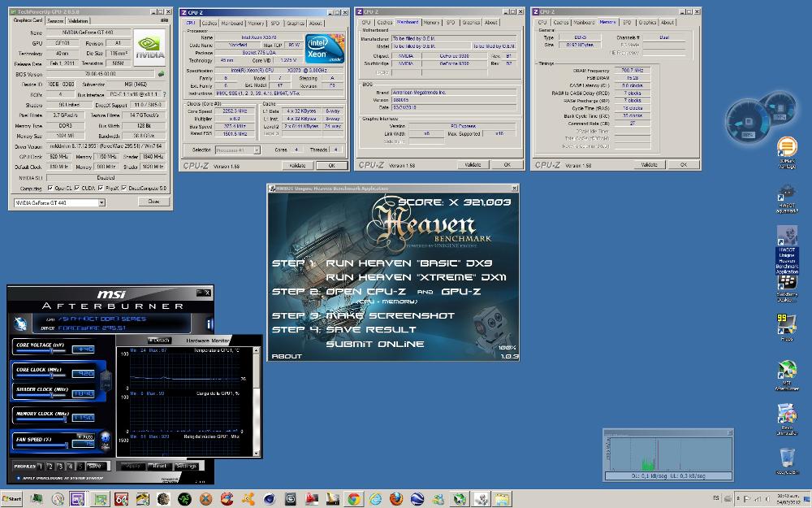
Task: Click Detach in the hardware monitor
Action: point(158,341)
